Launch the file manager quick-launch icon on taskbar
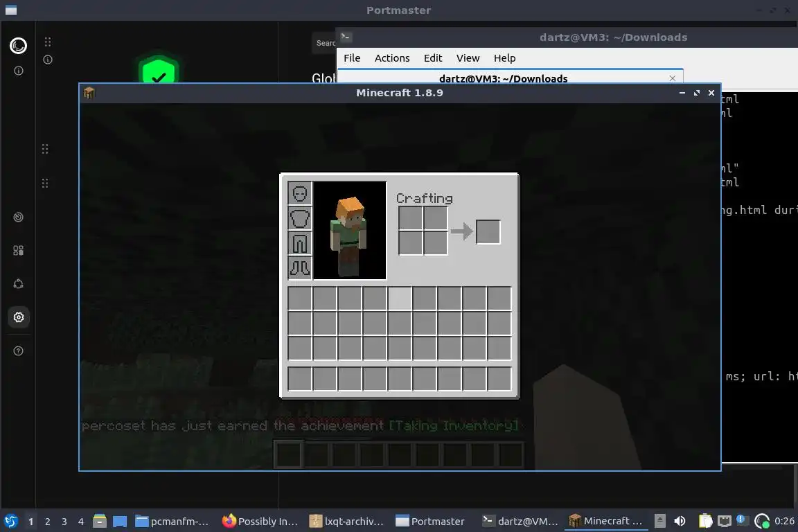Viewport: 798px width, 532px height. click(100, 521)
